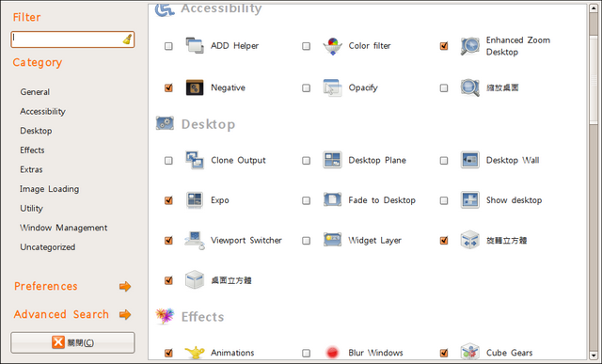Click the Preferences arrow icon

click(x=125, y=287)
